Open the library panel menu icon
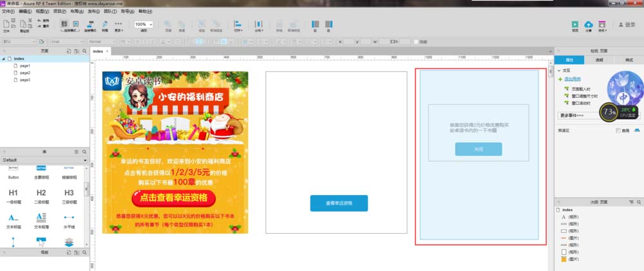The height and width of the screenshot is (271, 644). tap(76, 151)
